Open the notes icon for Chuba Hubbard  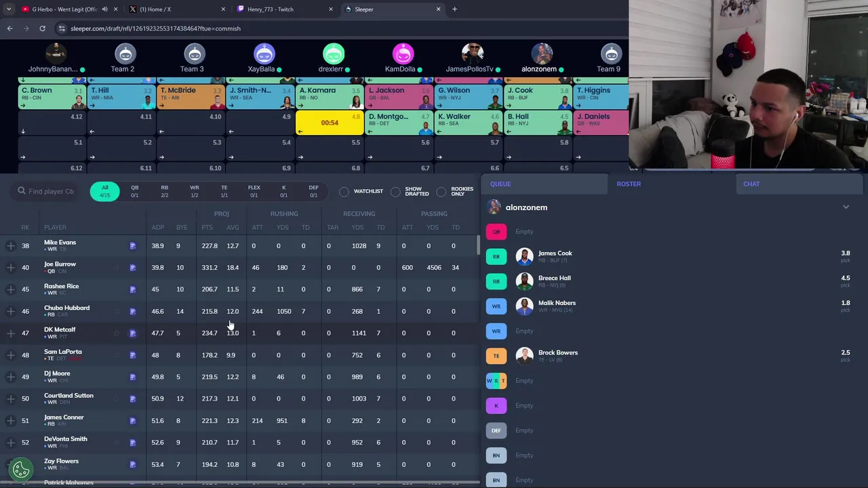(x=133, y=311)
